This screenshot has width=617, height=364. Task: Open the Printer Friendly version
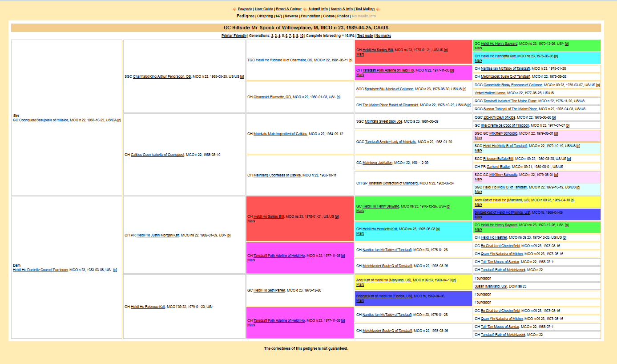coord(234,36)
